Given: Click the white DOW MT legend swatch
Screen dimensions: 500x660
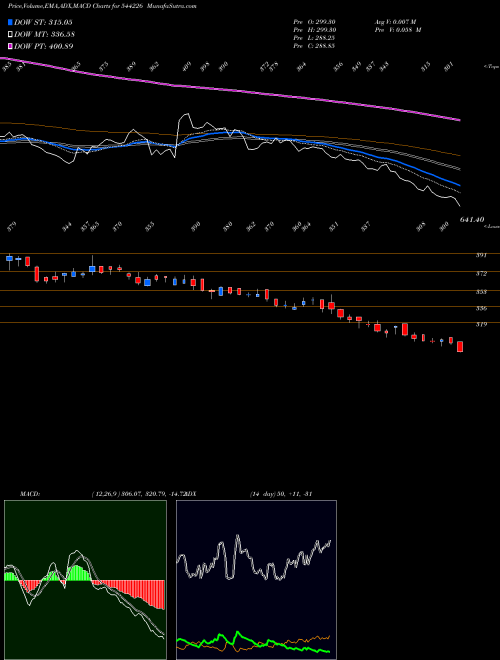Looking at the screenshot, I should click(x=10, y=35).
